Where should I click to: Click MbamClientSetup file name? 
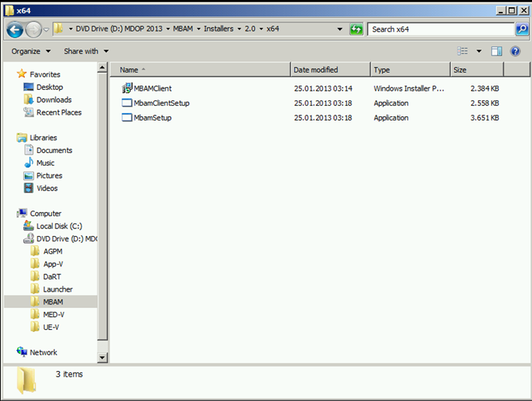click(161, 103)
